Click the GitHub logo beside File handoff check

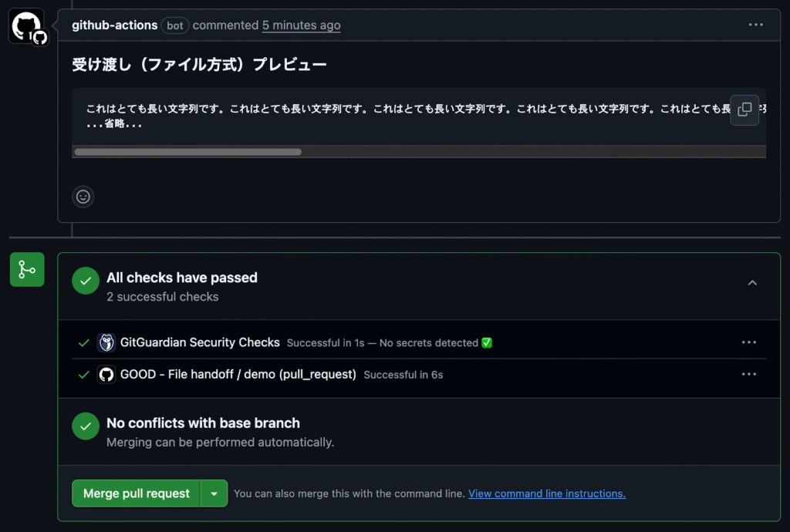[x=106, y=375]
